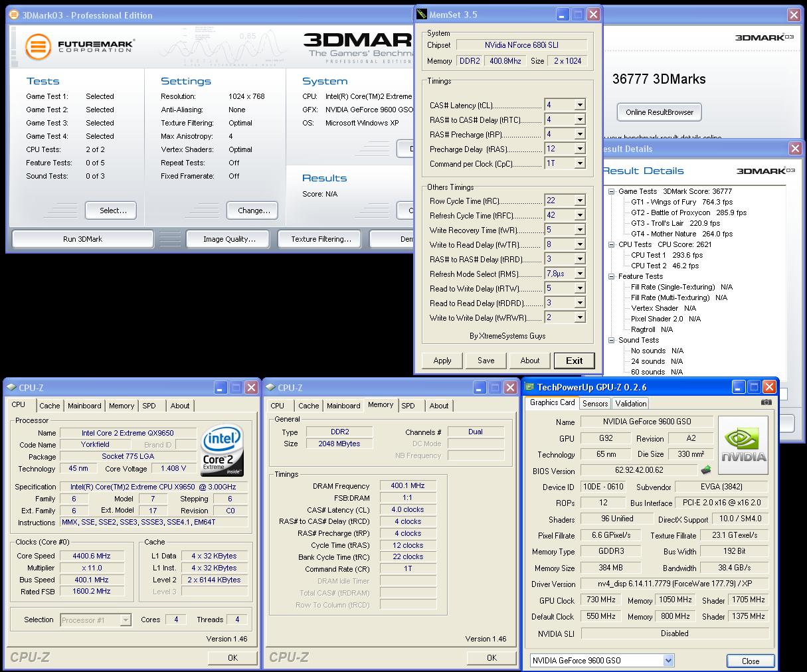Click the Core Speed 4400.6 MHz field
This screenshot has height=672, width=807.
92,556
